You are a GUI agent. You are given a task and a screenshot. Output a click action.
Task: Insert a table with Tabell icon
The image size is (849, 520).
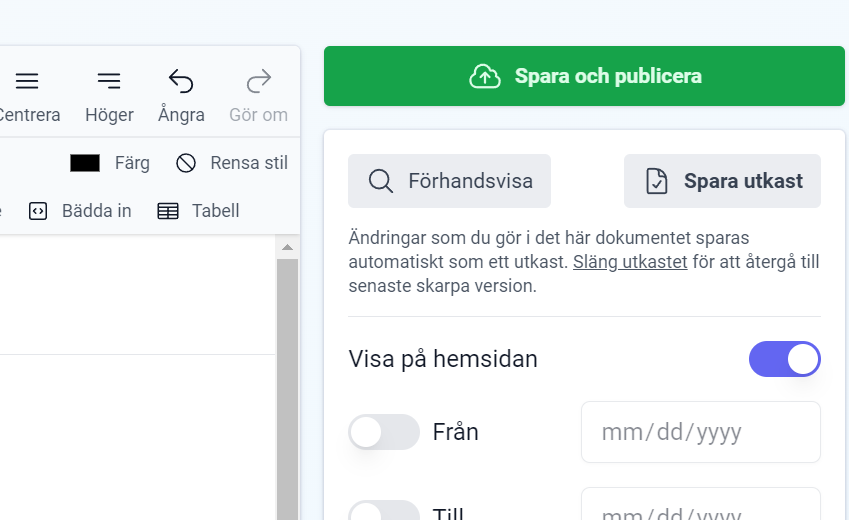click(168, 211)
